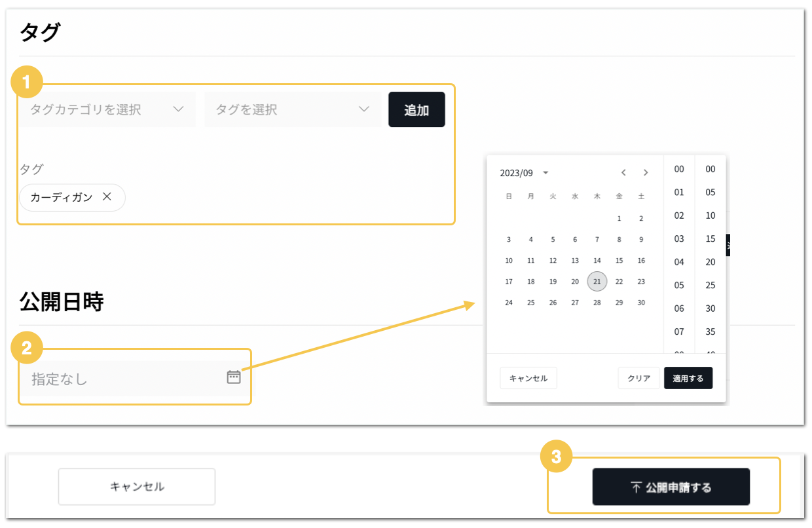Select day 5 in the calendar

point(553,240)
